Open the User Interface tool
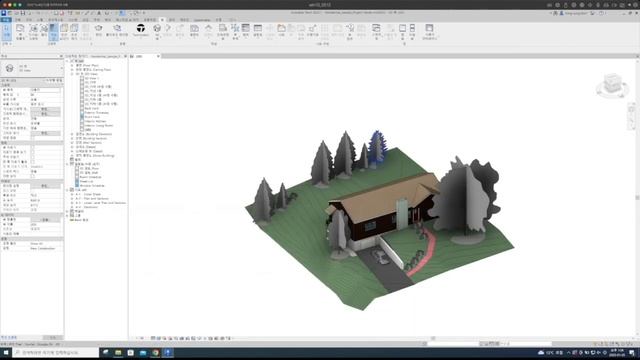Viewport: 640px width, 360px height. tap(429, 31)
